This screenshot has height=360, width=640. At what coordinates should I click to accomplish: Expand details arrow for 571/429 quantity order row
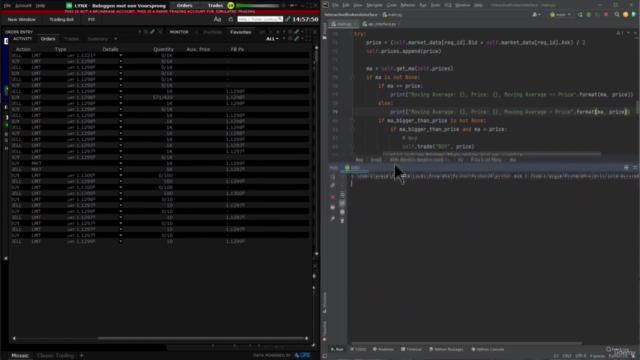click(120, 97)
